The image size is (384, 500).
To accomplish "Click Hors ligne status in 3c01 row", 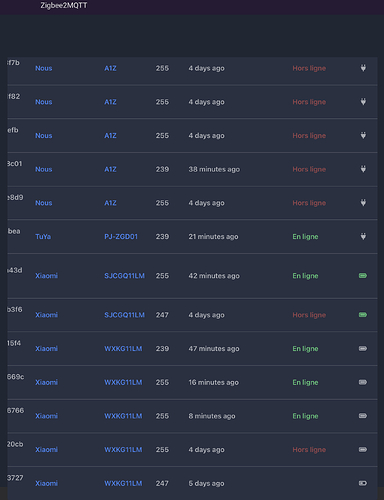I will (x=309, y=169).
